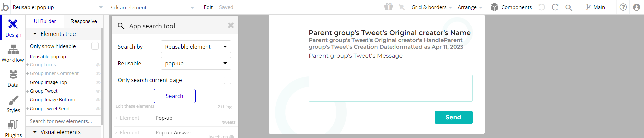Open the Reusable pop-up dropdown
Viewport: 644px width, 138px height.
[x=196, y=63]
